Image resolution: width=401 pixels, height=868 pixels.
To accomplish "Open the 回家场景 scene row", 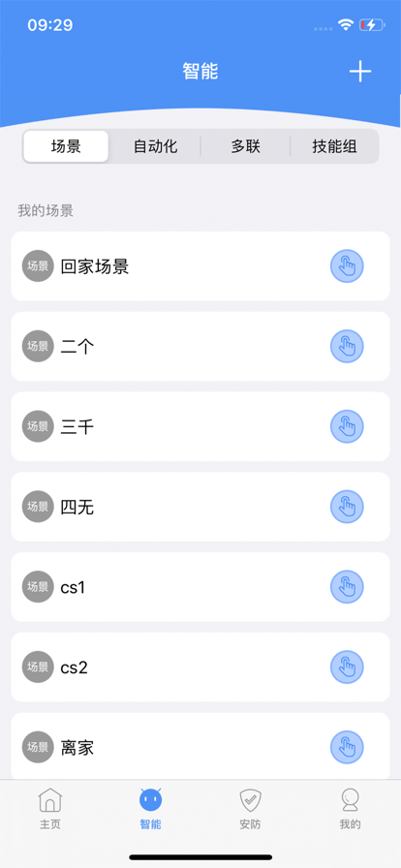I will click(x=200, y=266).
